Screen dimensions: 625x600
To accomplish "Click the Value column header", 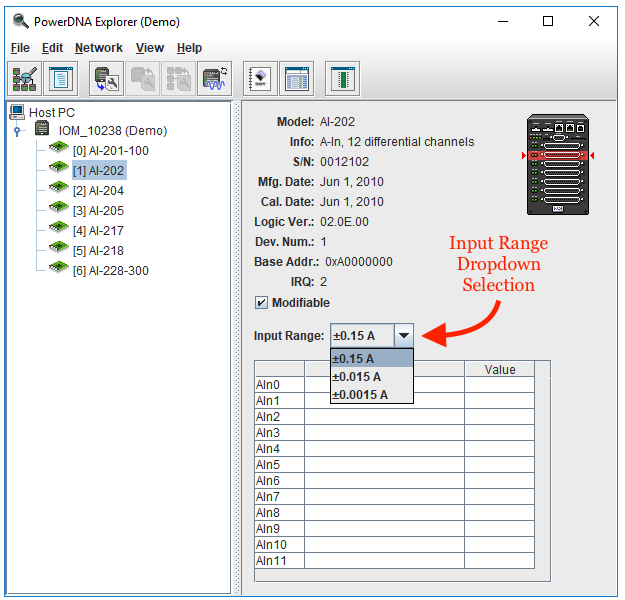I will click(499, 370).
